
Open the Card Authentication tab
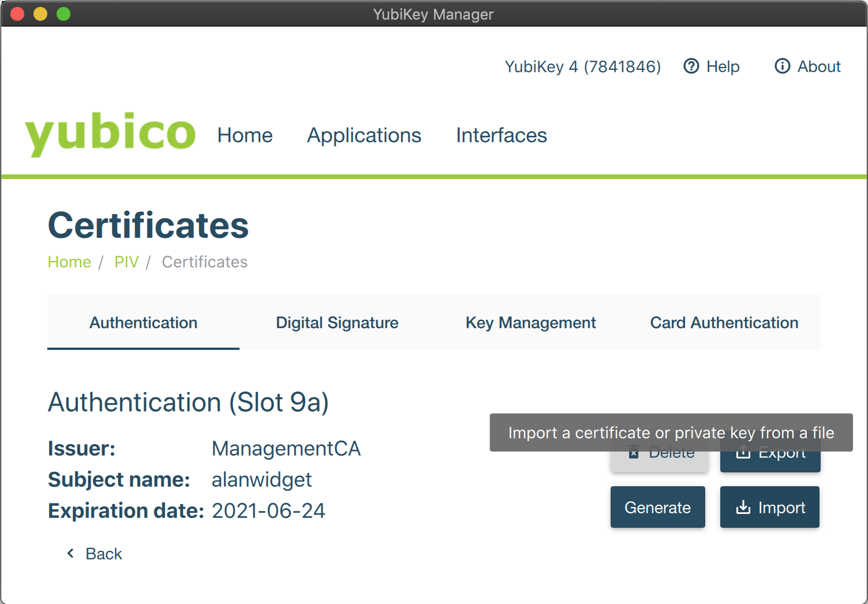724,323
